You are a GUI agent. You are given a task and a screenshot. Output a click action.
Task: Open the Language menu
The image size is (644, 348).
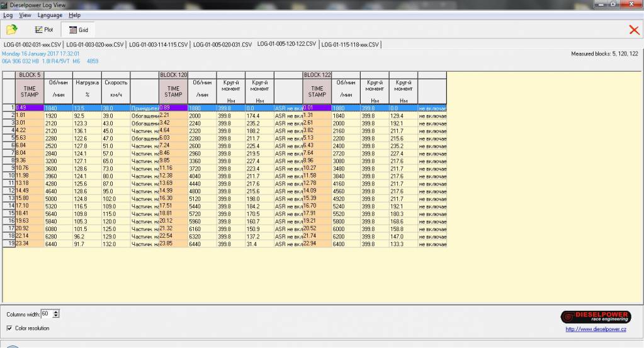tap(50, 15)
